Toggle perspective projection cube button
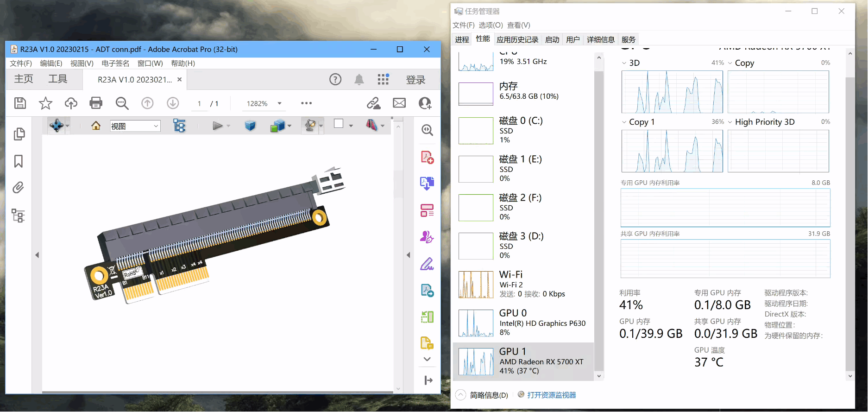868x412 pixels. pyautogui.click(x=250, y=126)
